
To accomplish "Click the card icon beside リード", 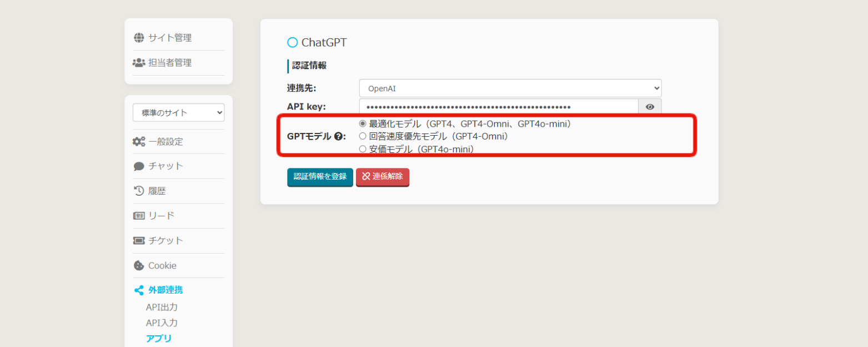I will (139, 216).
